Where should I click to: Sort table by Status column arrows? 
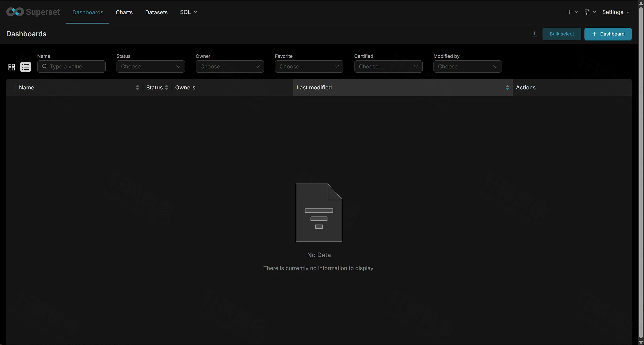point(167,88)
